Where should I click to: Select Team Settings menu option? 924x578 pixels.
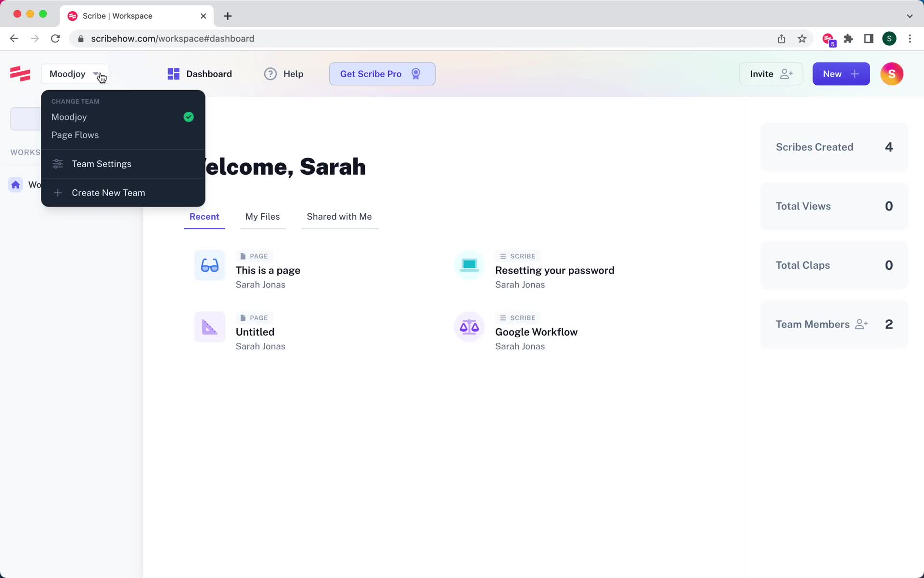click(102, 164)
